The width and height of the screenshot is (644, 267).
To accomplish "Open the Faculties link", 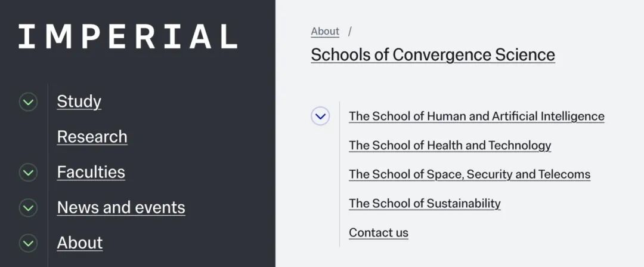I will (x=91, y=172).
